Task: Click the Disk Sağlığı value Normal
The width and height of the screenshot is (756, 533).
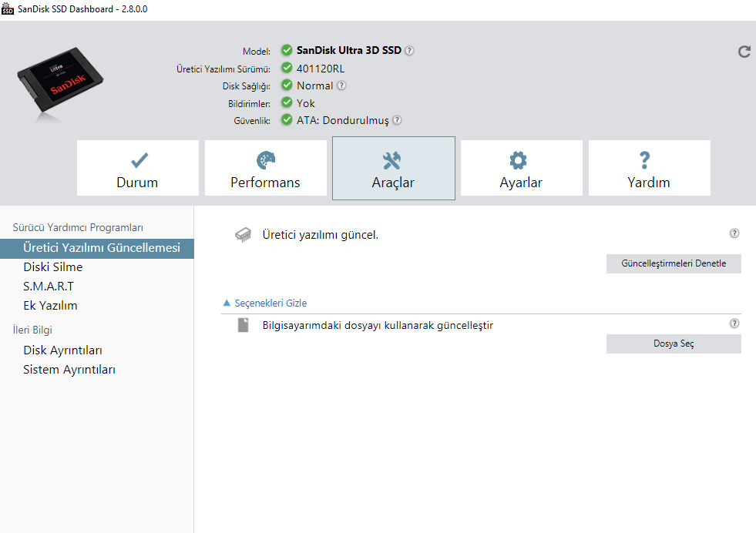Action: coord(315,85)
